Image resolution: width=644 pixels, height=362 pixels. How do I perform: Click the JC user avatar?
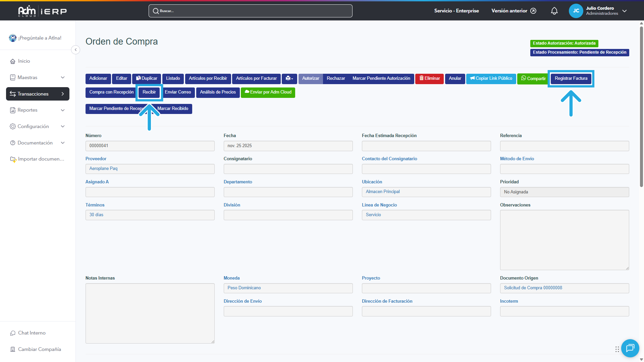[x=576, y=11]
